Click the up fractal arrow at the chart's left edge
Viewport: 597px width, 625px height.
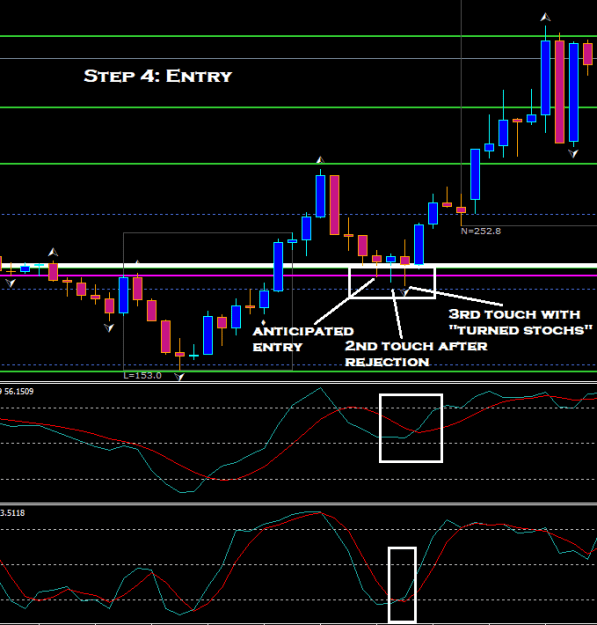point(53,252)
